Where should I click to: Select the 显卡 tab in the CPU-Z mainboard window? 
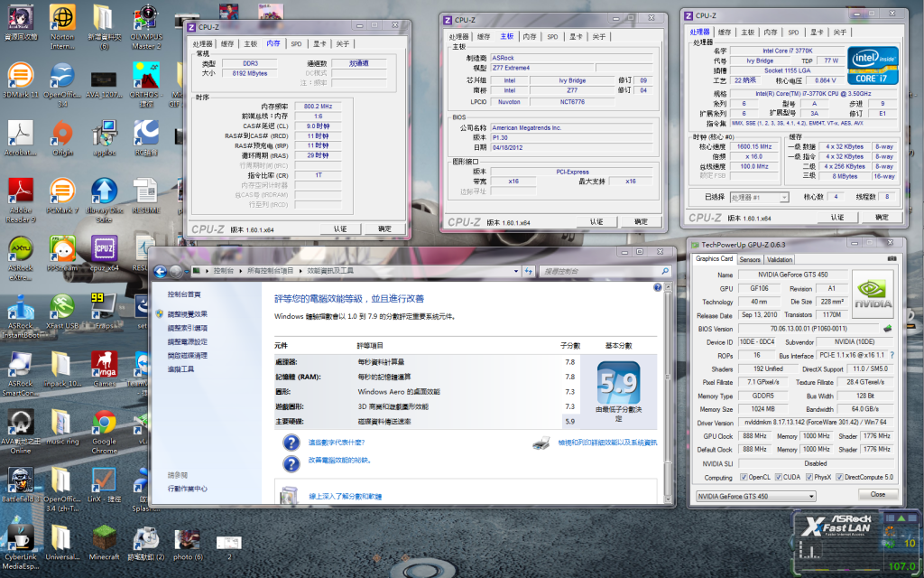click(x=575, y=36)
